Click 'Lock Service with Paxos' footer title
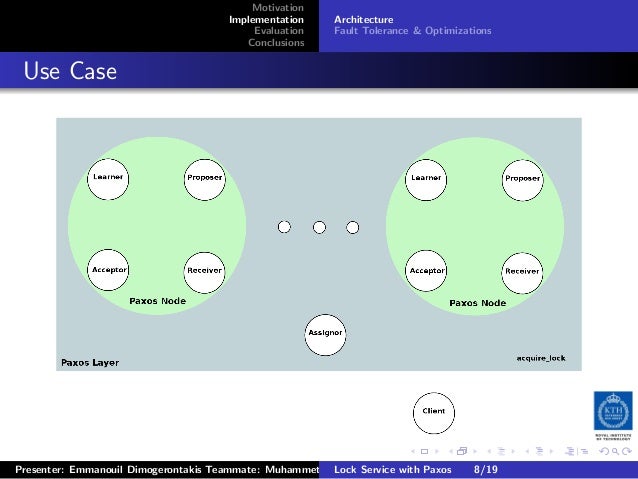This screenshot has width=638, height=479. [x=393, y=470]
